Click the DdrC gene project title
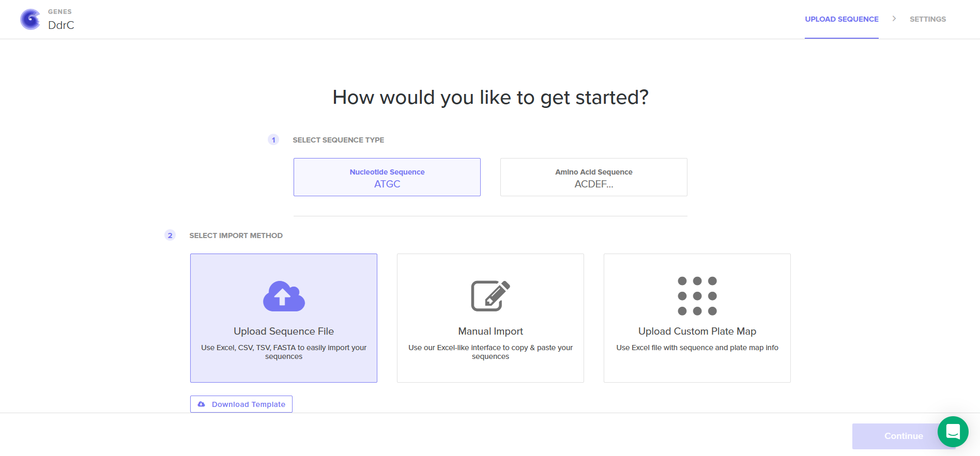This screenshot has height=456, width=980. (61, 25)
